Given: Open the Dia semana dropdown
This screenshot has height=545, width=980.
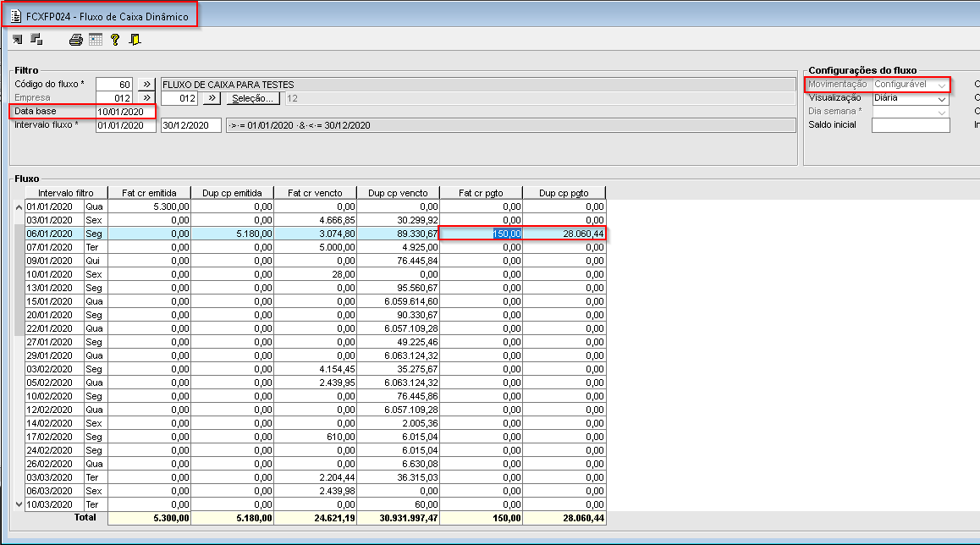Looking at the screenshot, I should click(x=941, y=113).
